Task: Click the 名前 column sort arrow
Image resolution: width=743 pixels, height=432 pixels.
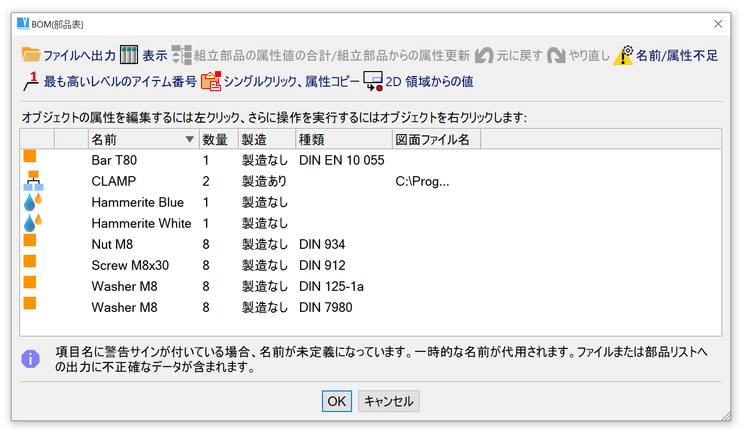Action: 190,140
